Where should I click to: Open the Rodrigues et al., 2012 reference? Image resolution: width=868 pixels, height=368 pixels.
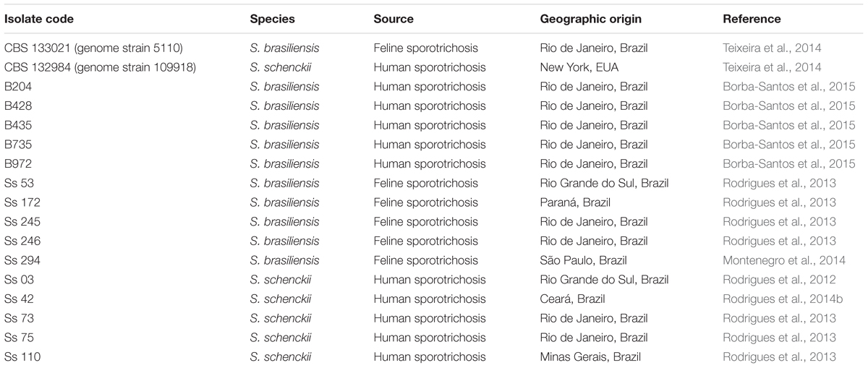[x=779, y=280]
